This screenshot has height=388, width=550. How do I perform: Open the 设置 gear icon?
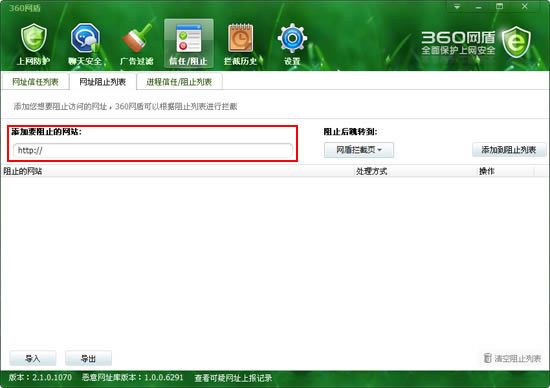click(x=292, y=38)
